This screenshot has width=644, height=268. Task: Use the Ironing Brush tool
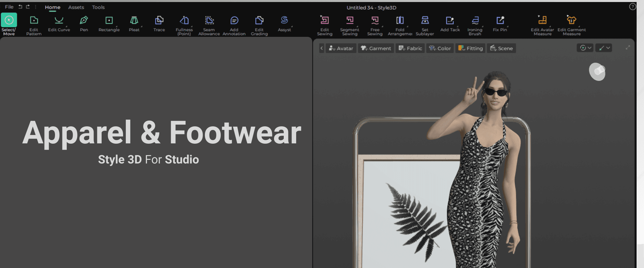pos(475,21)
